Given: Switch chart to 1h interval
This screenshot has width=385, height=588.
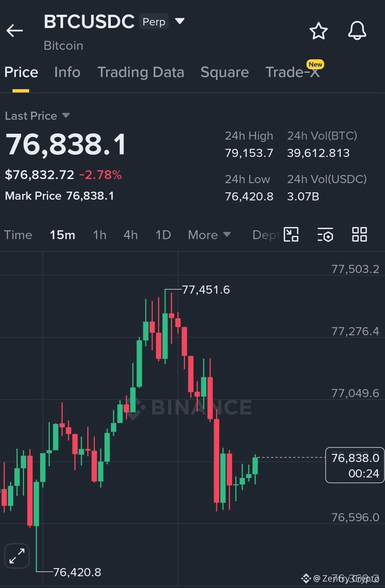Looking at the screenshot, I should point(99,235).
